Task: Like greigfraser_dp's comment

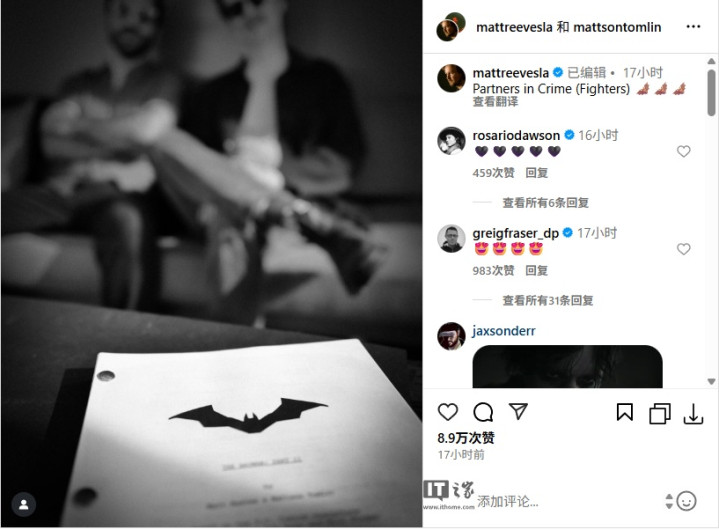Action: [x=683, y=249]
